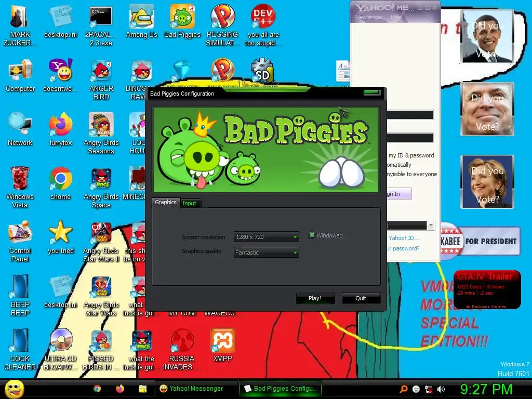The height and width of the screenshot is (399, 532).
Task: Open the Messenger menu in Yahoo window
Action: pos(368,17)
